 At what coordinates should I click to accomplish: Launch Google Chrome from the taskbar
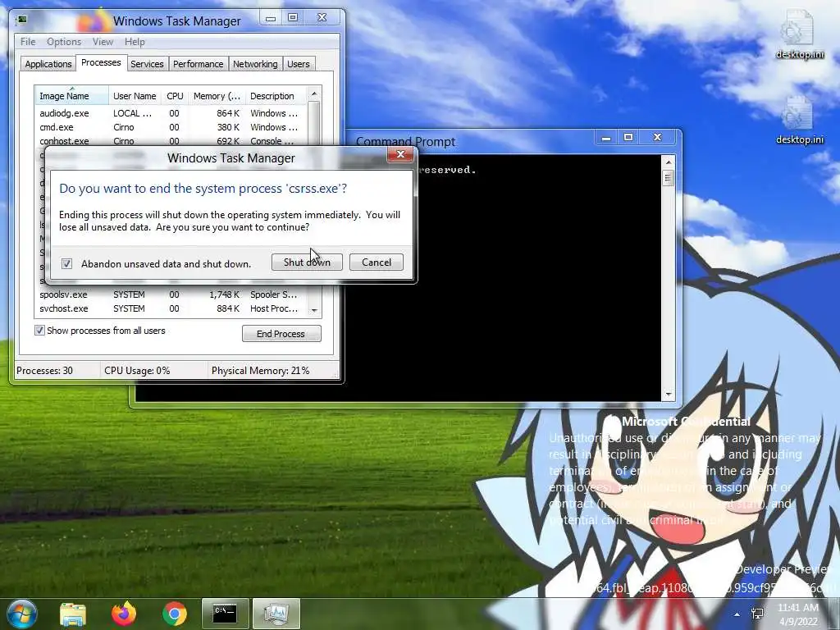(x=175, y=614)
